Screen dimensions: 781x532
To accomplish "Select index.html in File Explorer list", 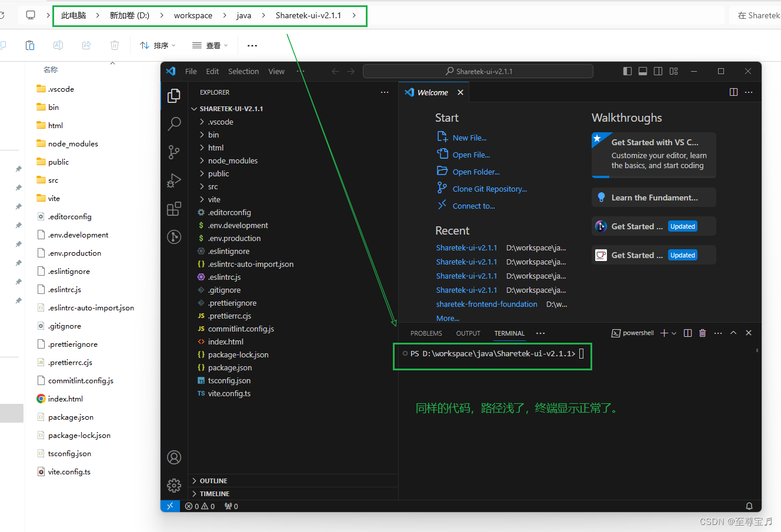I will pos(65,399).
